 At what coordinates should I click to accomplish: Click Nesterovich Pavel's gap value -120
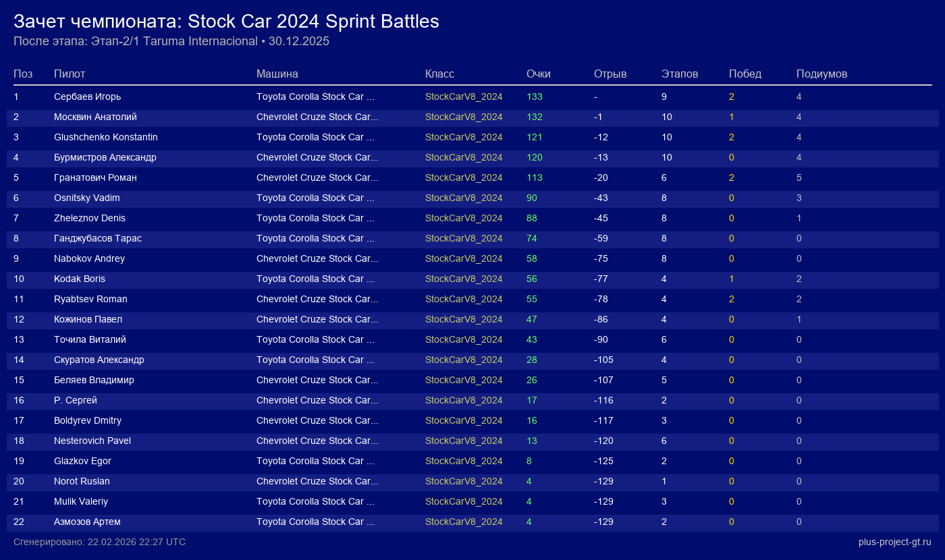pos(603,441)
